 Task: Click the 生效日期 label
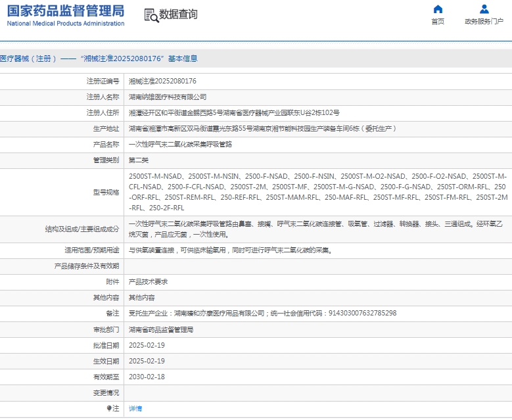click(106, 361)
